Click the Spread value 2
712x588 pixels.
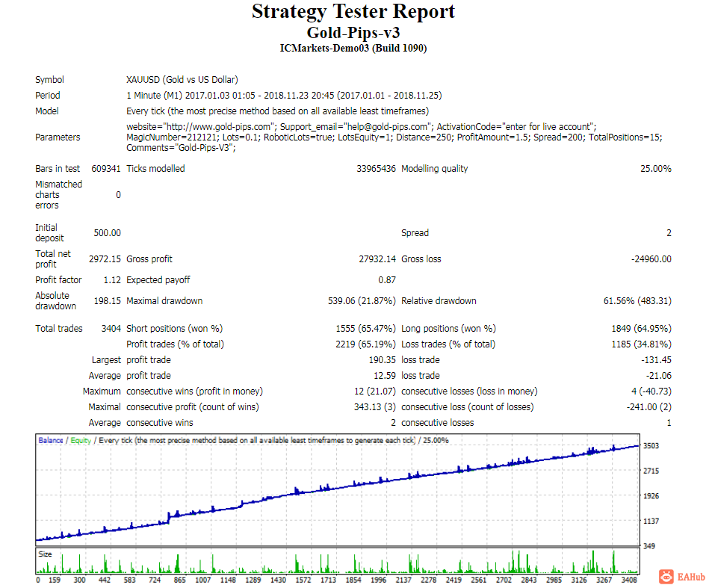click(x=669, y=233)
